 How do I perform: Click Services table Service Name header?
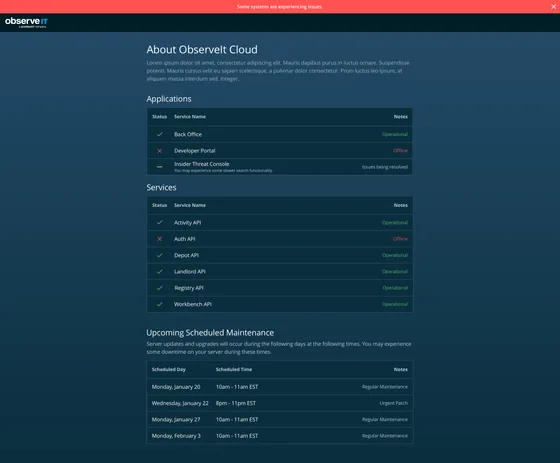coord(190,205)
